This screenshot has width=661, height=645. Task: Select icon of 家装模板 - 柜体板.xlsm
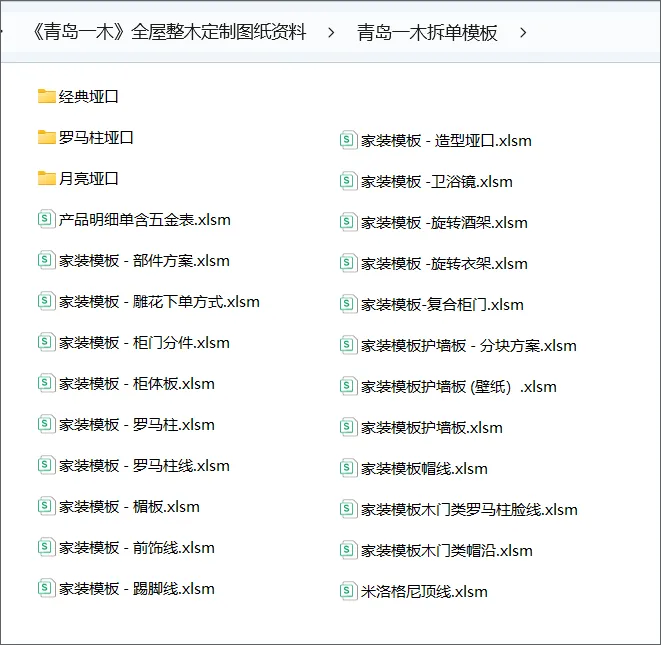(46, 383)
